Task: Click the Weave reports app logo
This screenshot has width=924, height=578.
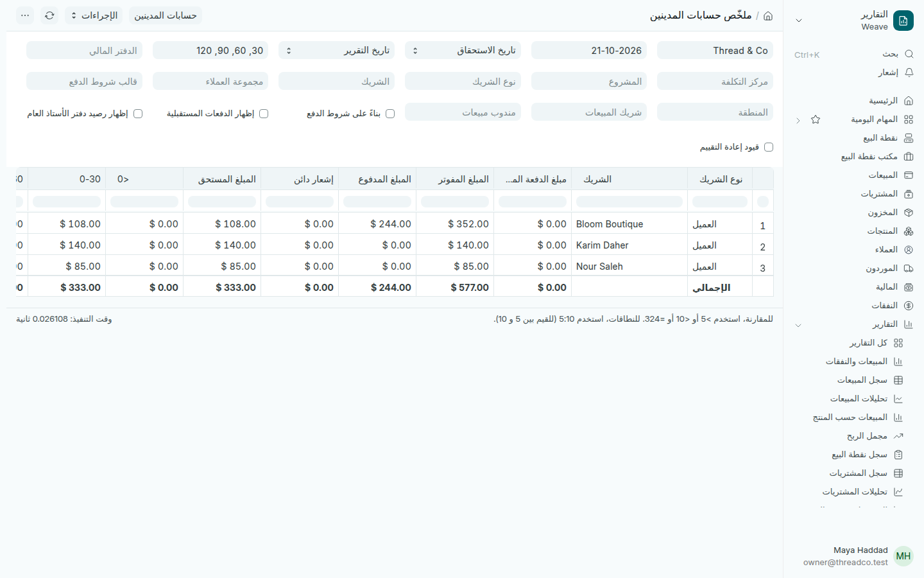Action: pyautogui.click(x=903, y=21)
